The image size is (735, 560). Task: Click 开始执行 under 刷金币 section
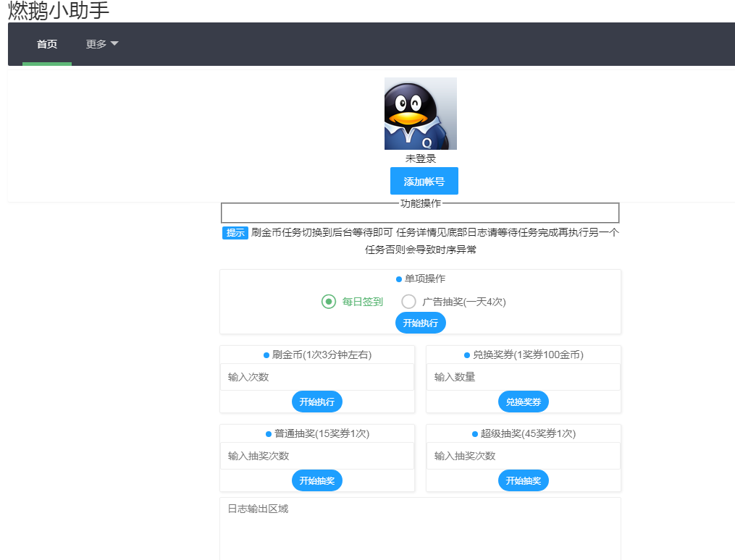tap(316, 401)
